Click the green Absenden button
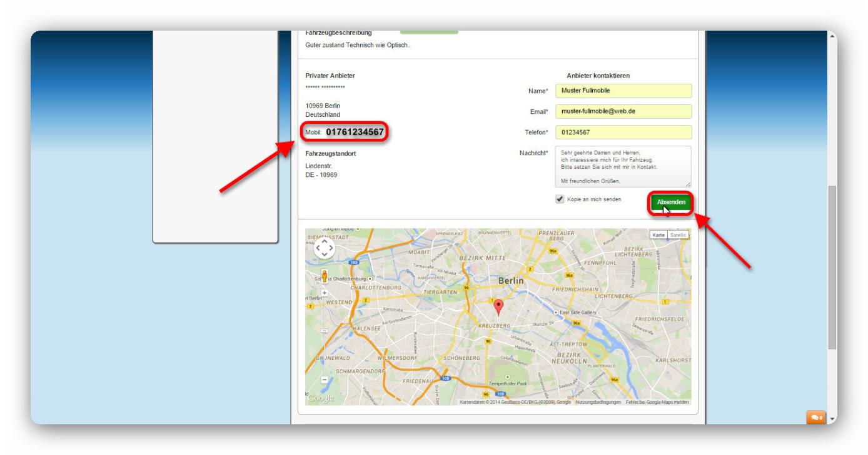Screen dimensions: 868x455 (x=671, y=202)
